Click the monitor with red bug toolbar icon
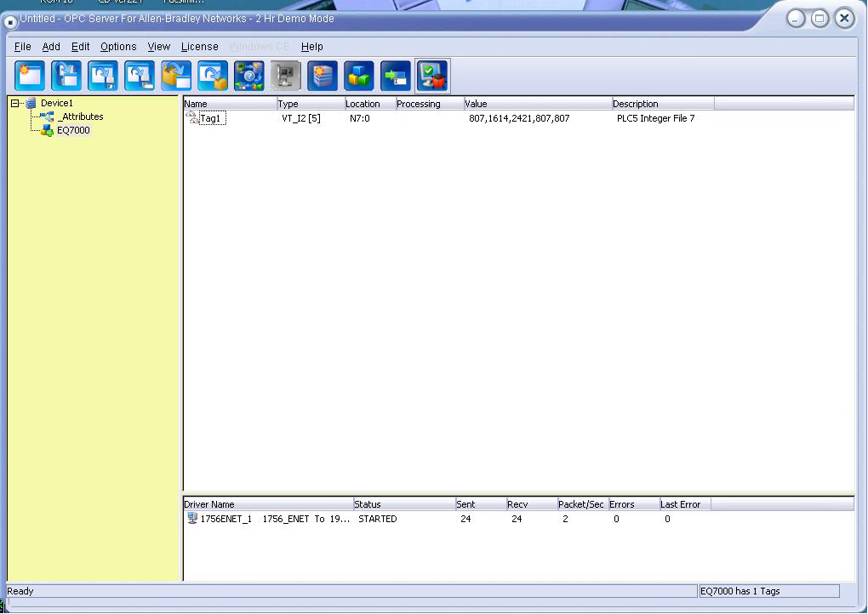This screenshot has width=868, height=614. click(432, 76)
